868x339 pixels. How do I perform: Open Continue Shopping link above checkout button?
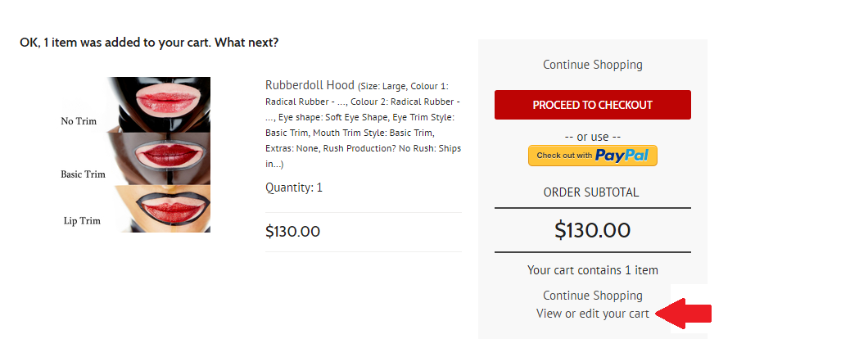tap(592, 64)
